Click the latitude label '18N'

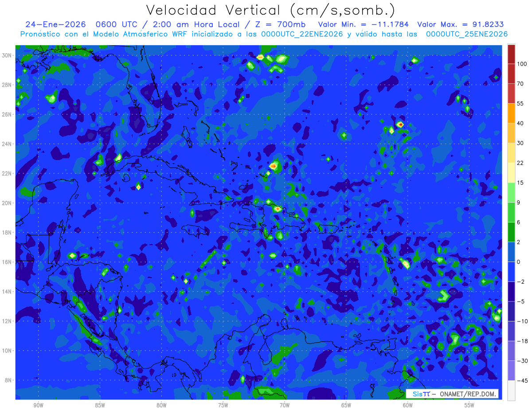tap(7, 232)
